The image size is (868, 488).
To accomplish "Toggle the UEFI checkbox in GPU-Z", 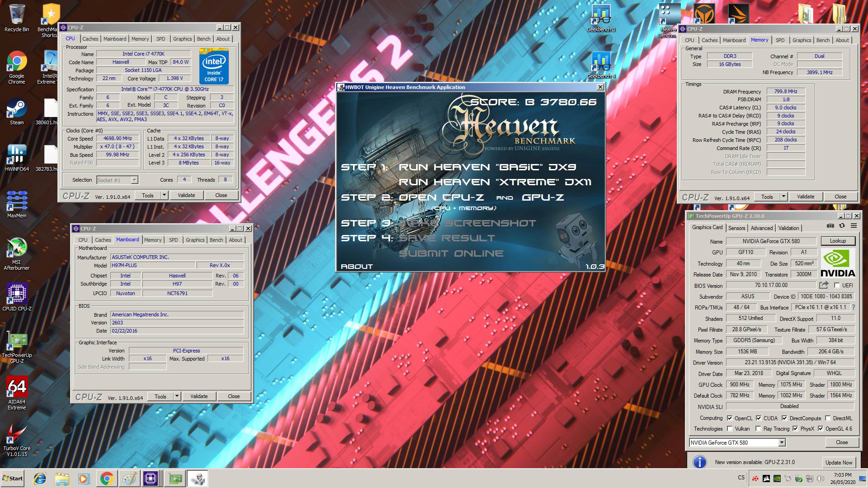I will pos(837,286).
